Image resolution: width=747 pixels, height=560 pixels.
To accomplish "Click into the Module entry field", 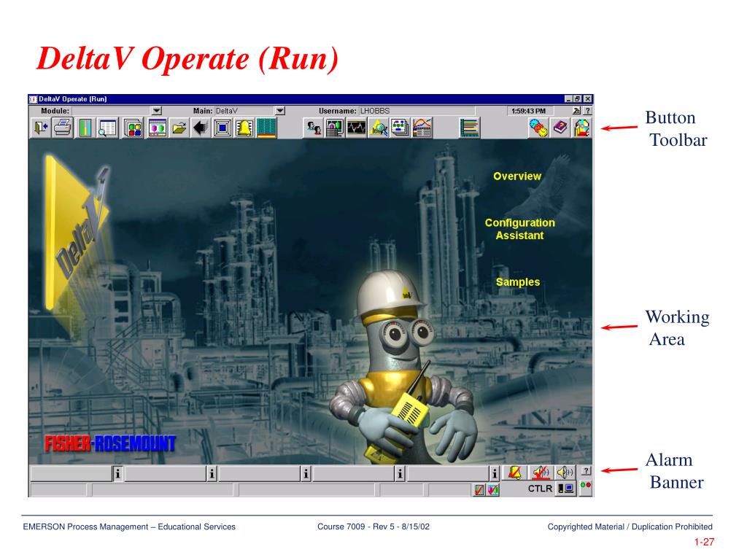I will (112, 111).
